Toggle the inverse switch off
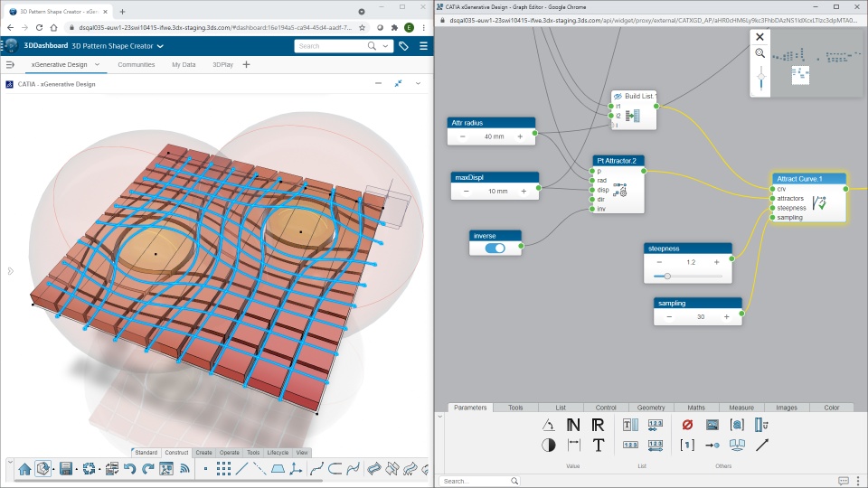The width and height of the screenshot is (868, 488). tap(495, 248)
